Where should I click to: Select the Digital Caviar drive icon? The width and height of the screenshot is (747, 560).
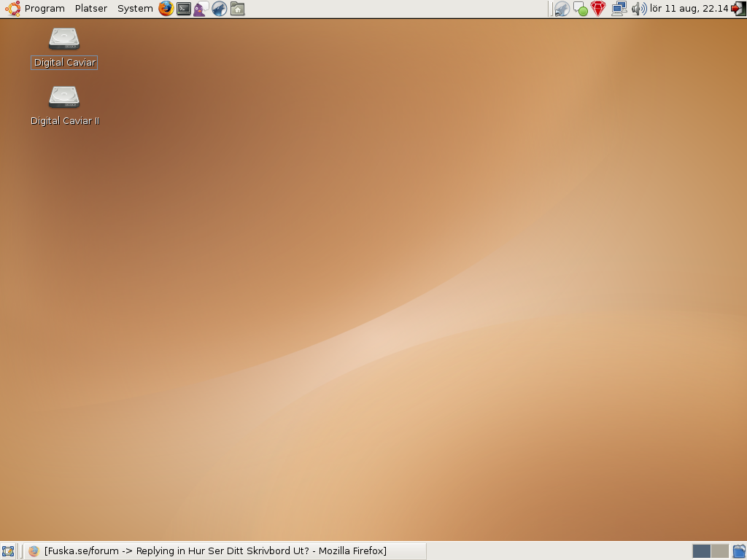(x=64, y=39)
